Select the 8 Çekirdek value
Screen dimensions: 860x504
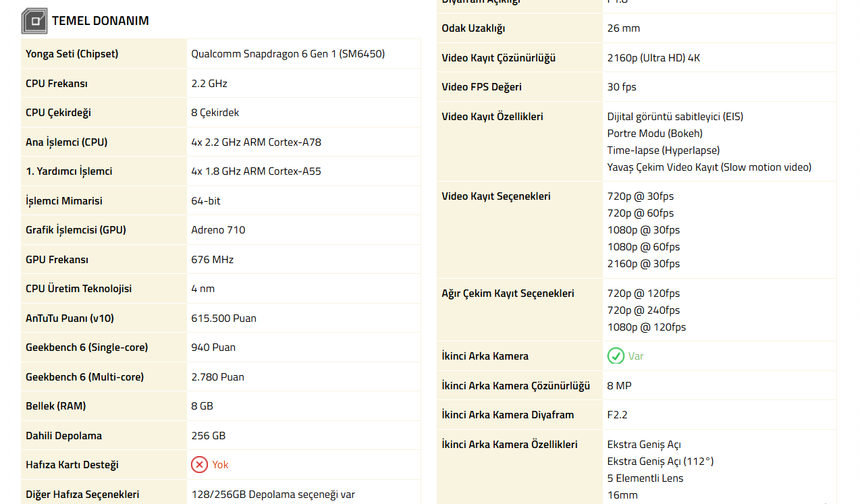tap(215, 113)
